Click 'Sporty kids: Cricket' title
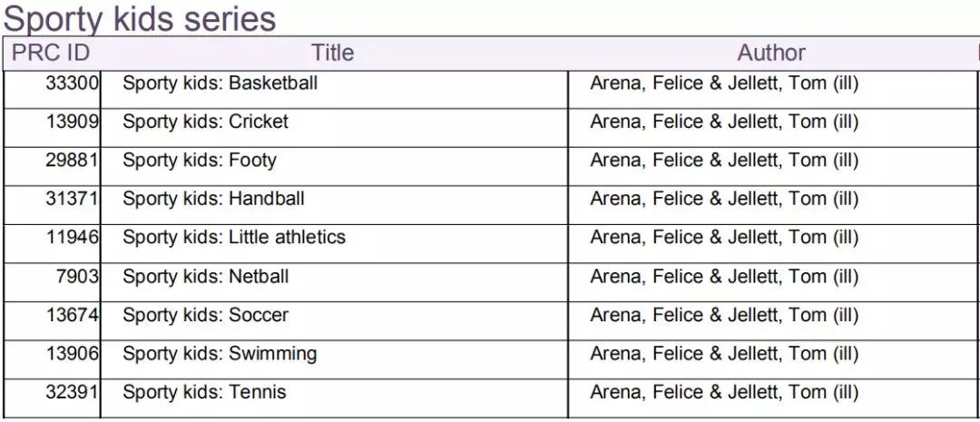980x422 pixels. tap(205, 122)
